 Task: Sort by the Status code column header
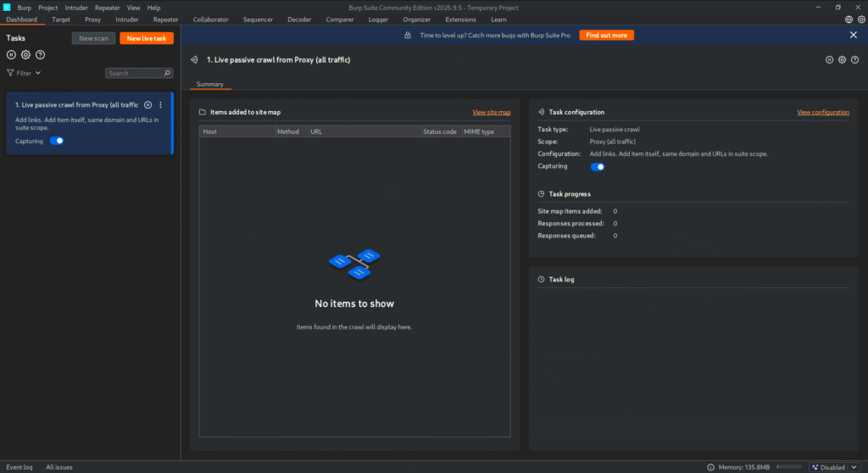pyautogui.click(x=442, y=132)
